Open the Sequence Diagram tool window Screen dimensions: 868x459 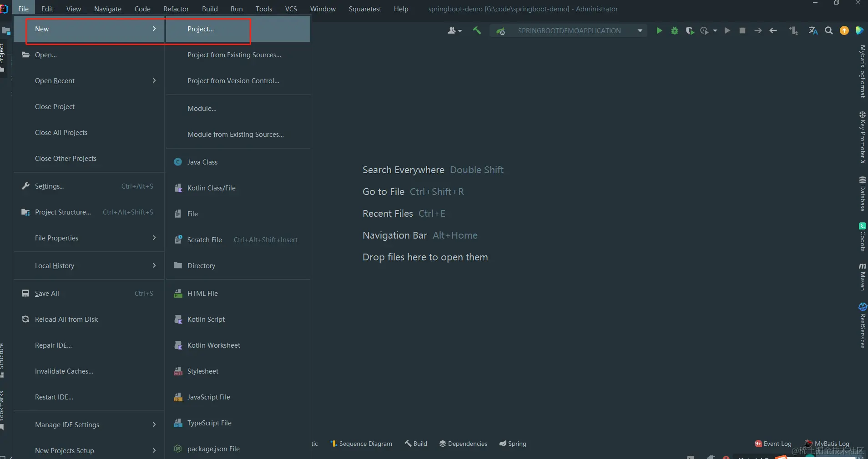tap(361, 444)
